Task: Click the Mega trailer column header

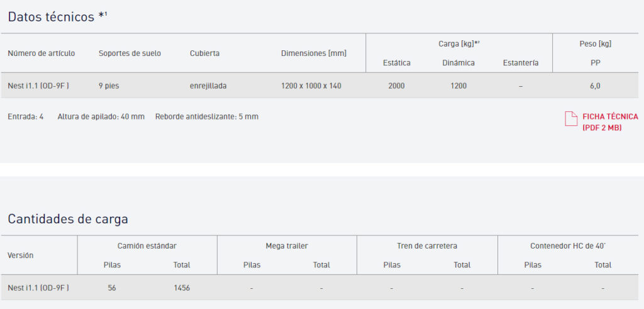Action: point(287,245)
